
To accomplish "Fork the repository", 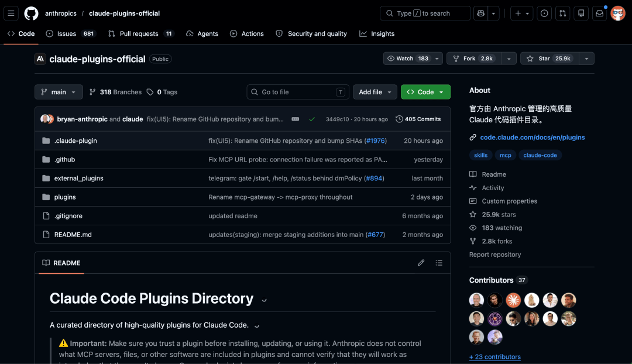I will click(x=474, y=59).
